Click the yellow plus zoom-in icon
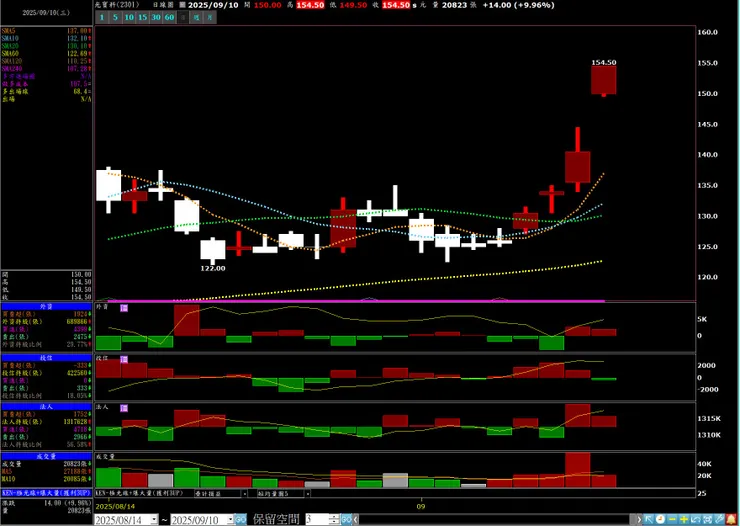This screenshot has height=526, width=740. (x=683, y=519)
